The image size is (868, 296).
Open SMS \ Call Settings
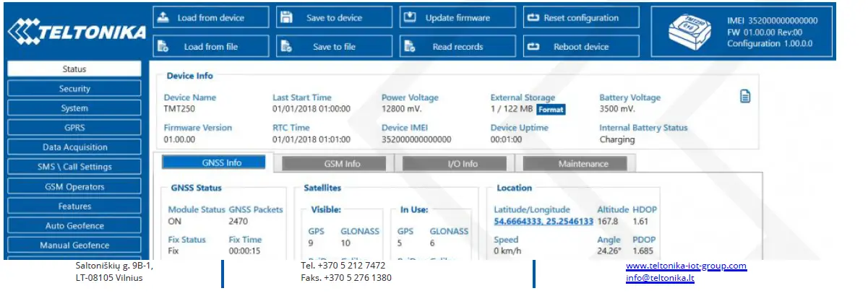pos(74,167)
